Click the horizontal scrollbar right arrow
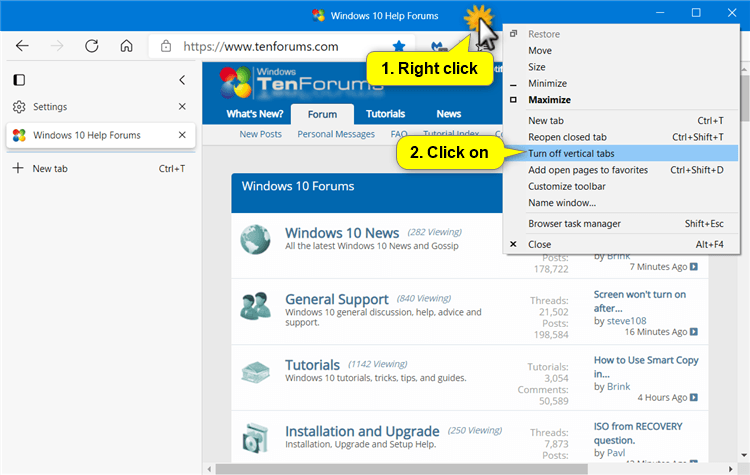Screen dimensions: 750x475 pos(730,469)
